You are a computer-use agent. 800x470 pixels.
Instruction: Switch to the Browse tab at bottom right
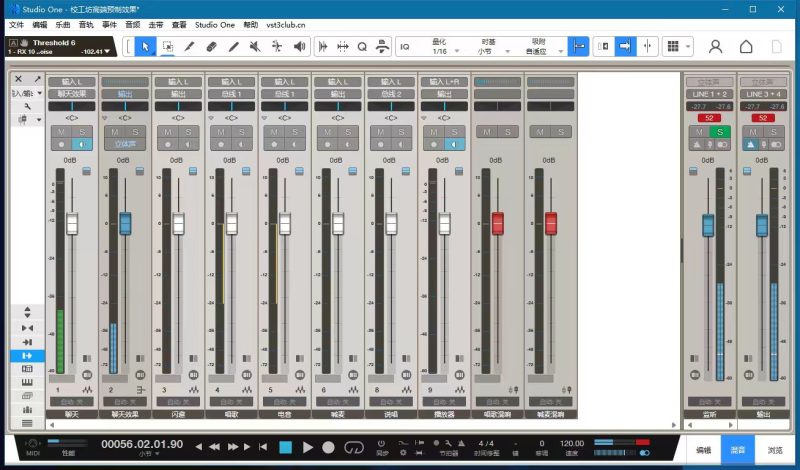pyautogui.click(x=775, y=450)
